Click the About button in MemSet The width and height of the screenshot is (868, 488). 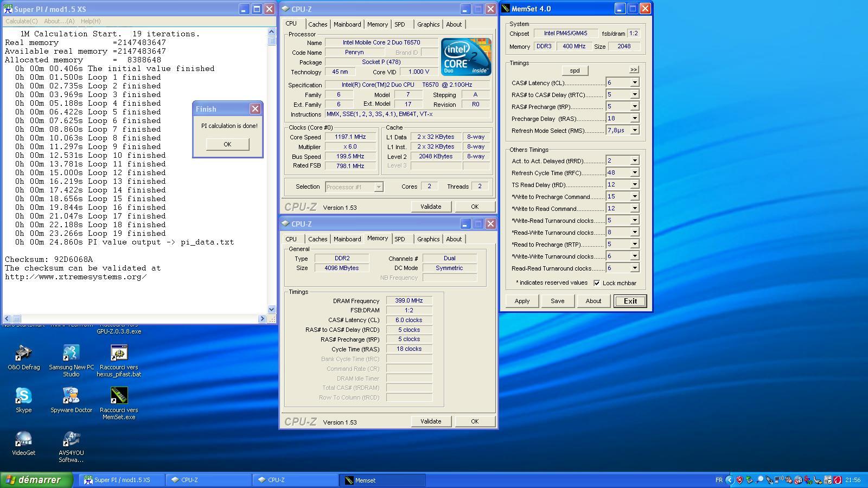coord(593,301)
